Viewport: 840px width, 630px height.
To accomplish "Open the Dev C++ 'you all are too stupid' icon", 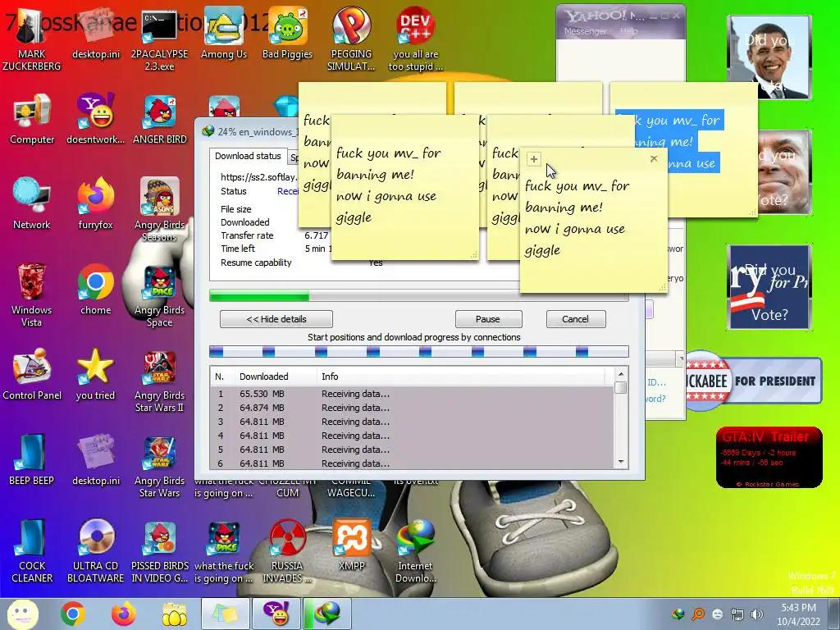I will click(x=415, y=39).
